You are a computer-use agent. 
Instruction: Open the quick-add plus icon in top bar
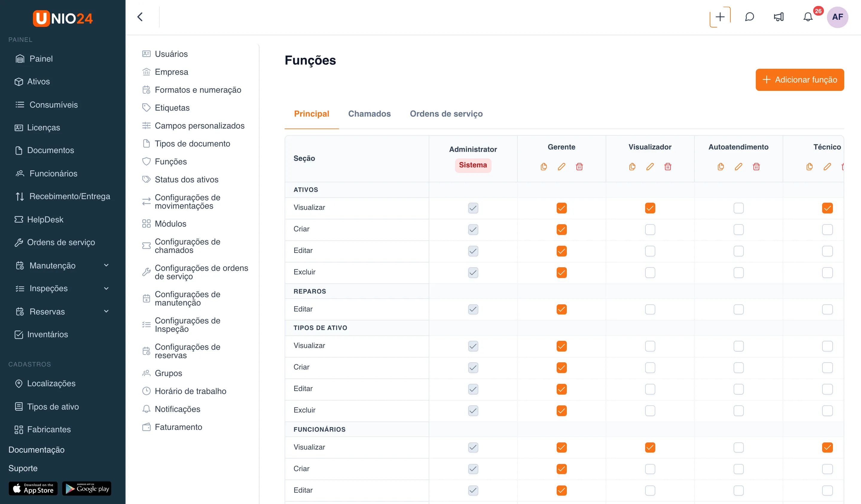[720, 17]
